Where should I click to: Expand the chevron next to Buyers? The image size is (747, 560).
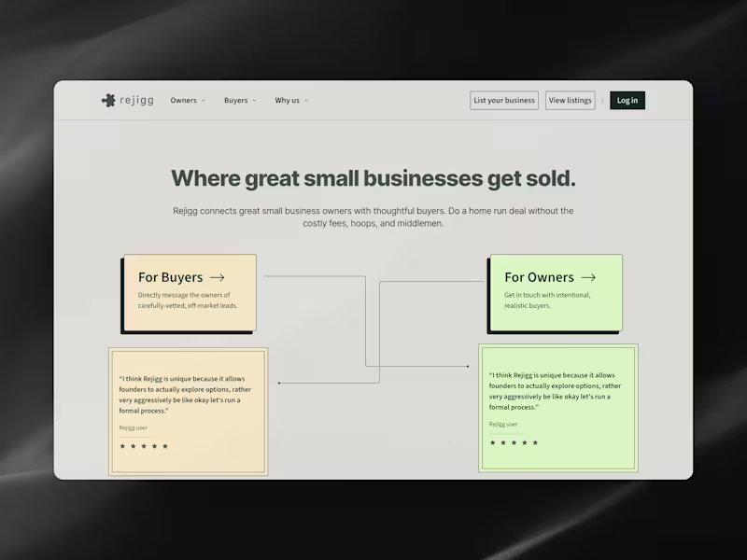pos(254,101)
